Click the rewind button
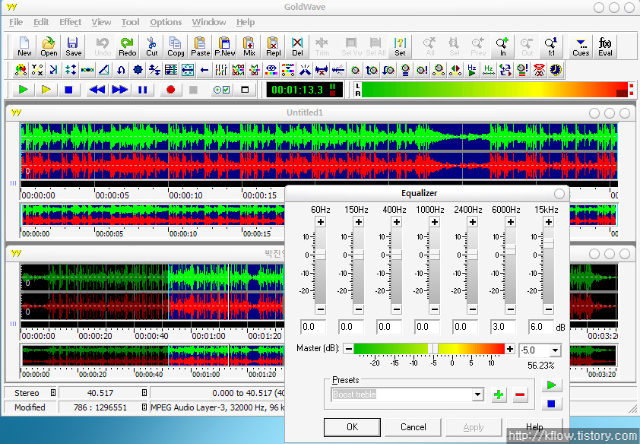Viewport: 640px width, 444px height. click(x=97, y=89)
